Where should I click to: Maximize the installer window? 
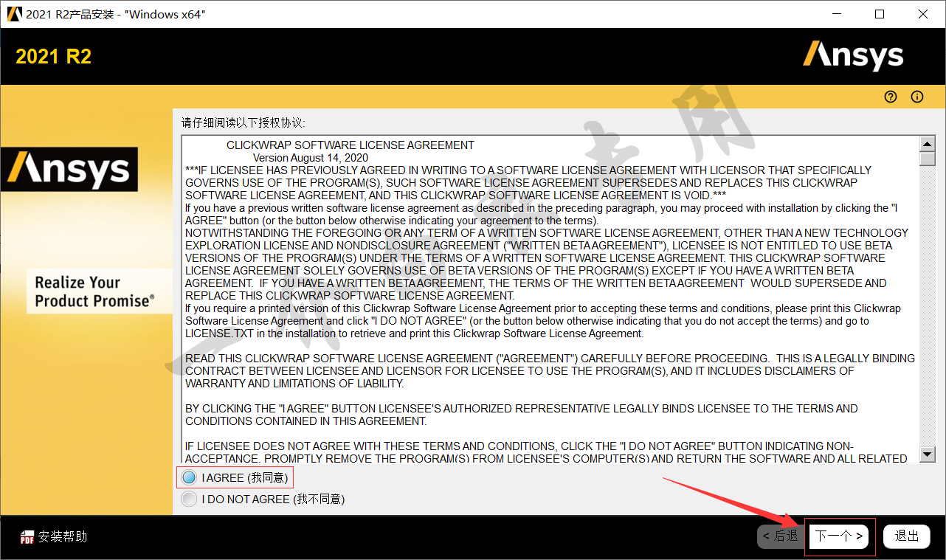pos(880,14)
